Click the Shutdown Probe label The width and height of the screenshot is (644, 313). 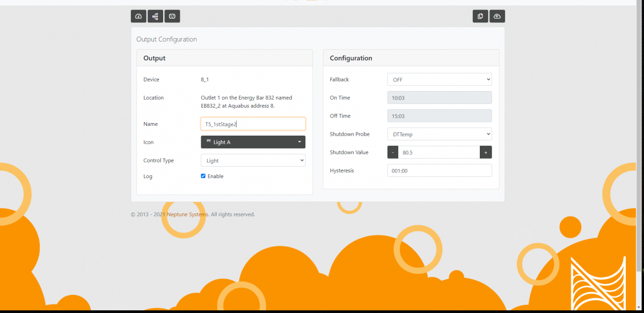pos(349,134)
